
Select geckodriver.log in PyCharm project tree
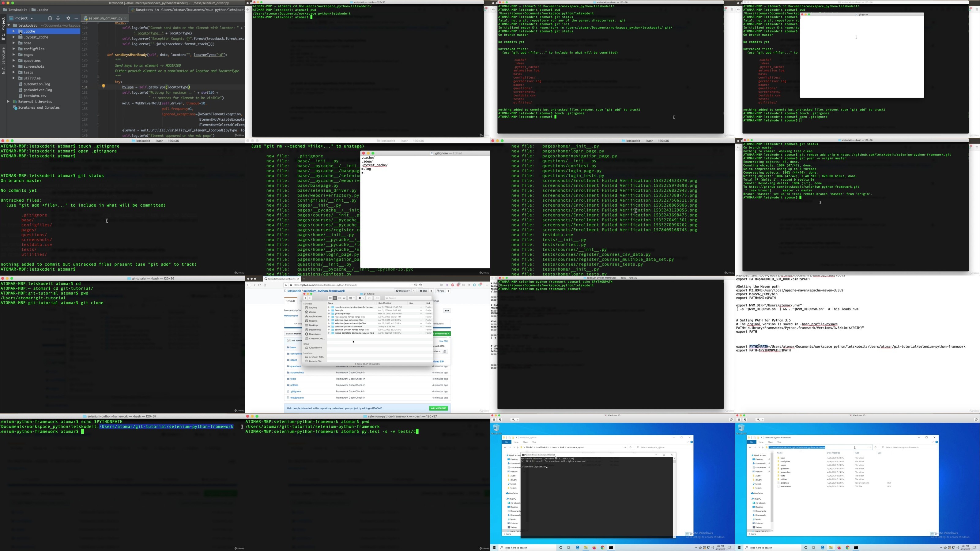(x=35, y=90)
